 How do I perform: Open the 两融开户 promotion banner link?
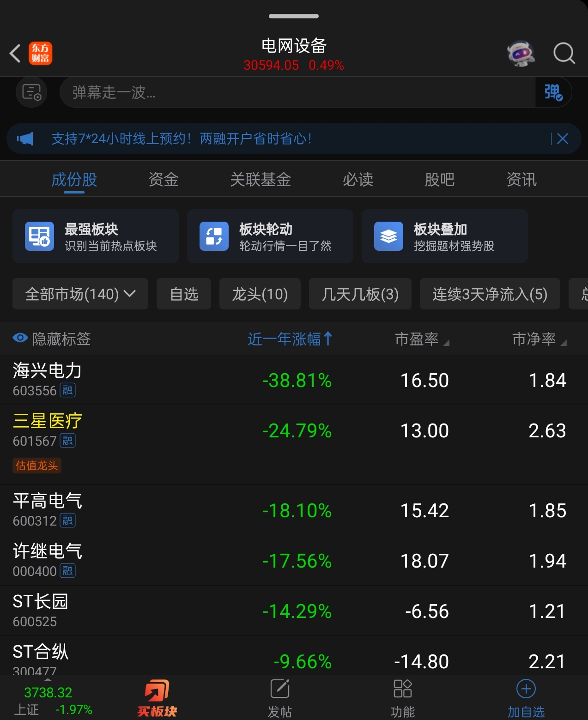tap(181, 139)
